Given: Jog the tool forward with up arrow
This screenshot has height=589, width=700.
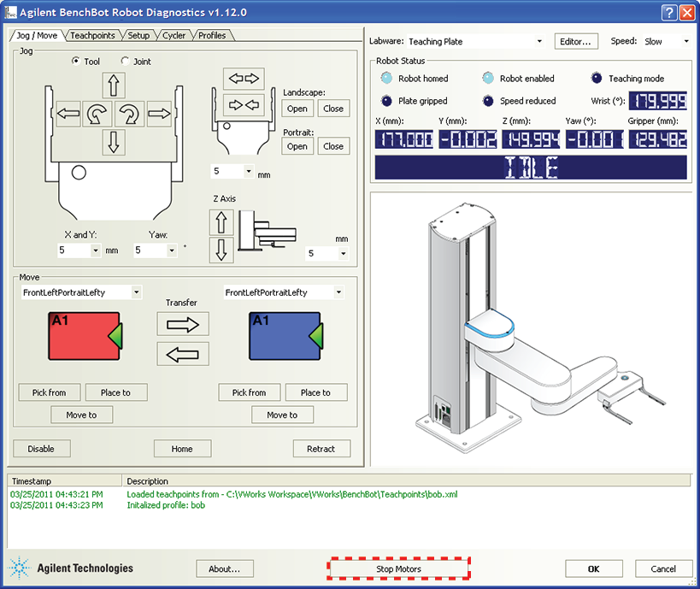Looking at the screenshot, I should (x=114, y=85).
